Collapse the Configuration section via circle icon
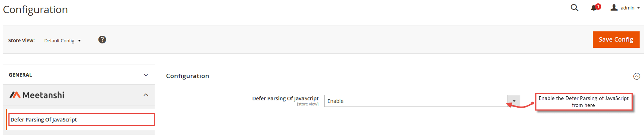644x135 pixels. click(x=637, y=76)
